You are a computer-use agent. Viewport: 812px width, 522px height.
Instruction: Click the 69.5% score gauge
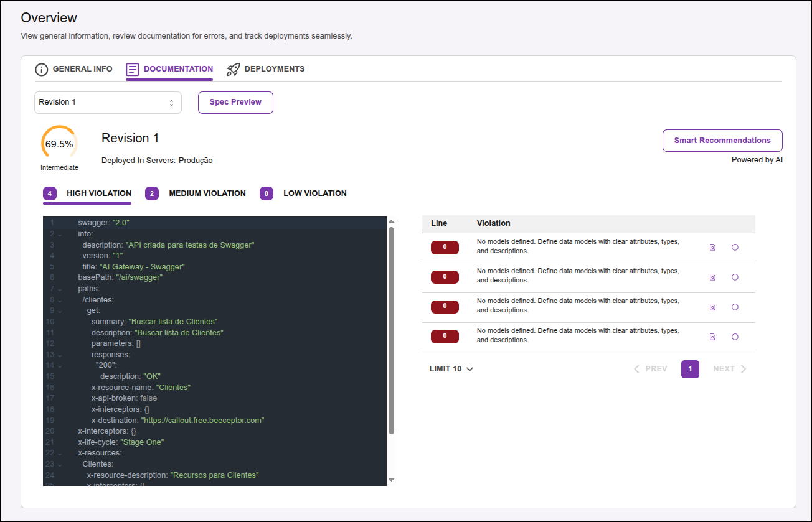click(x=59, y=143)
